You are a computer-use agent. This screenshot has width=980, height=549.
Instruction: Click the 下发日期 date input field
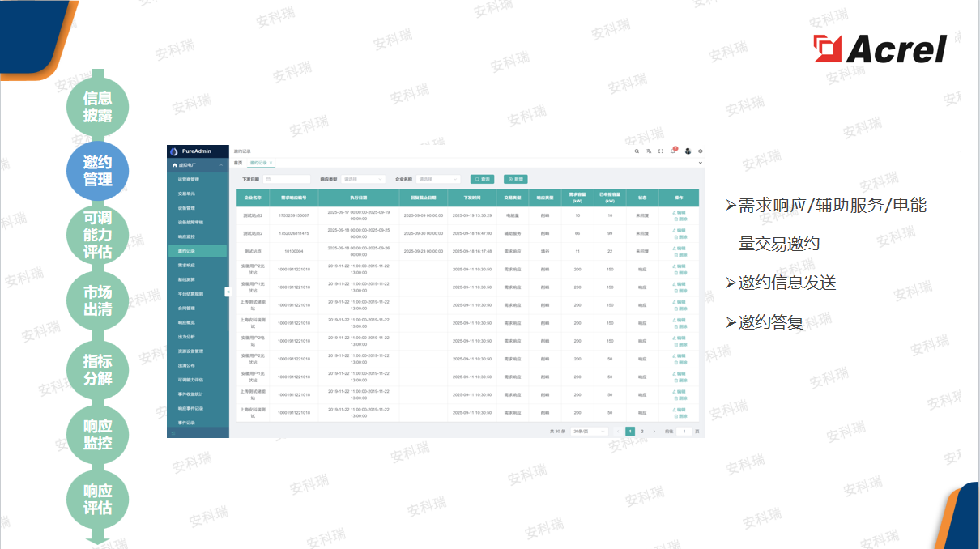click(287, 179)
